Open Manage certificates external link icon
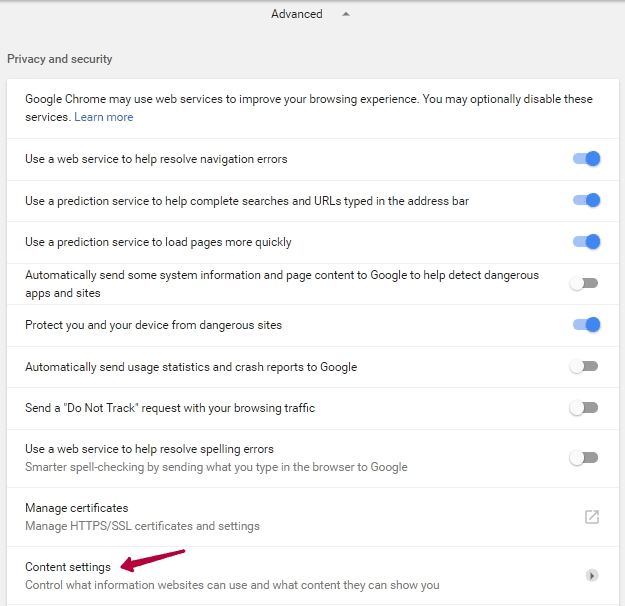 [592, 517]
